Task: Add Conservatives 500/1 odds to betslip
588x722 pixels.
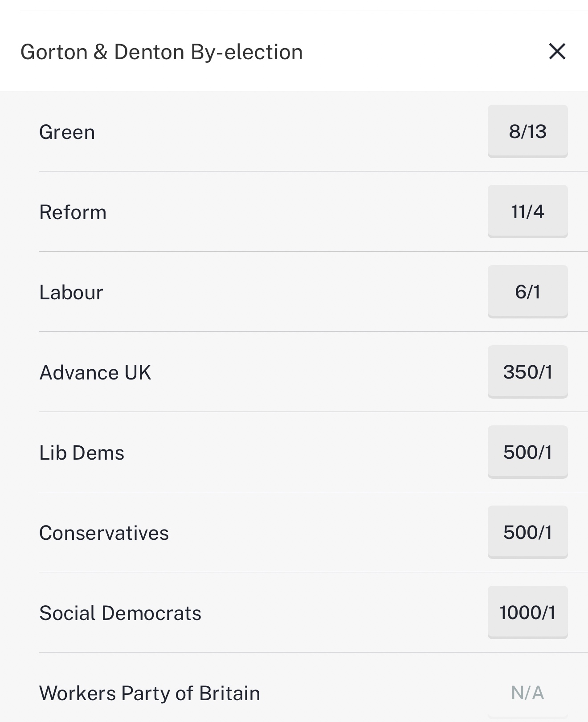Action: point(527,532)
